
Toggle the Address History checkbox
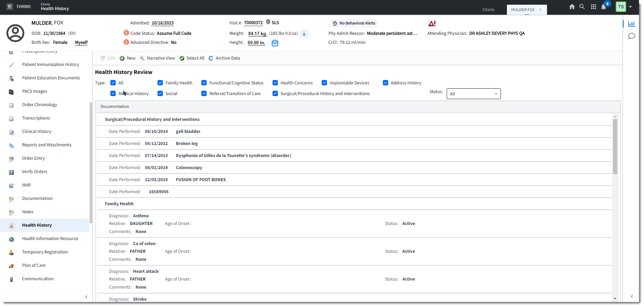pos(386,83)
